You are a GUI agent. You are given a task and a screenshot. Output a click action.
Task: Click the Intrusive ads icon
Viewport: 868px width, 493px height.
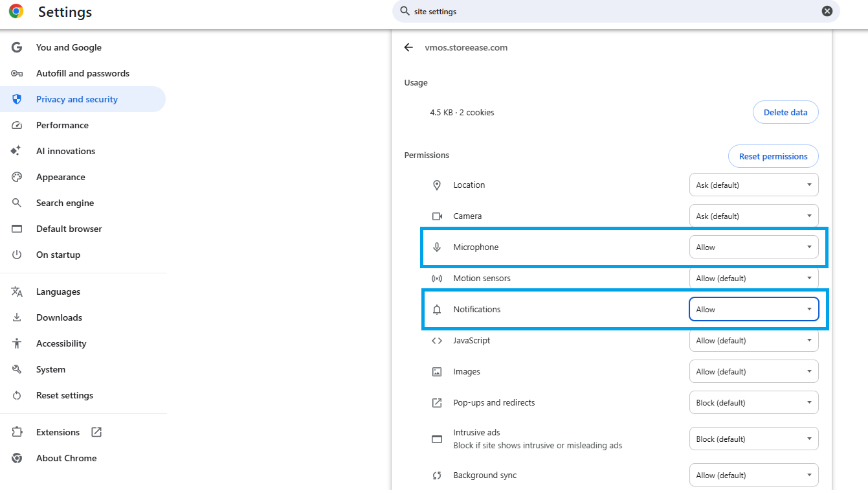pos(437,439)
